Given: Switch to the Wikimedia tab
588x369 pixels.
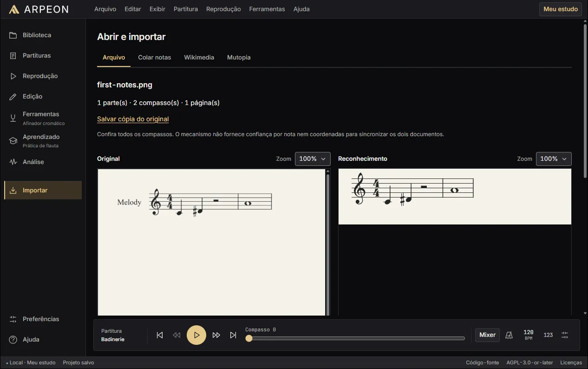Looking at the screenshot, I should coord(199,58).
